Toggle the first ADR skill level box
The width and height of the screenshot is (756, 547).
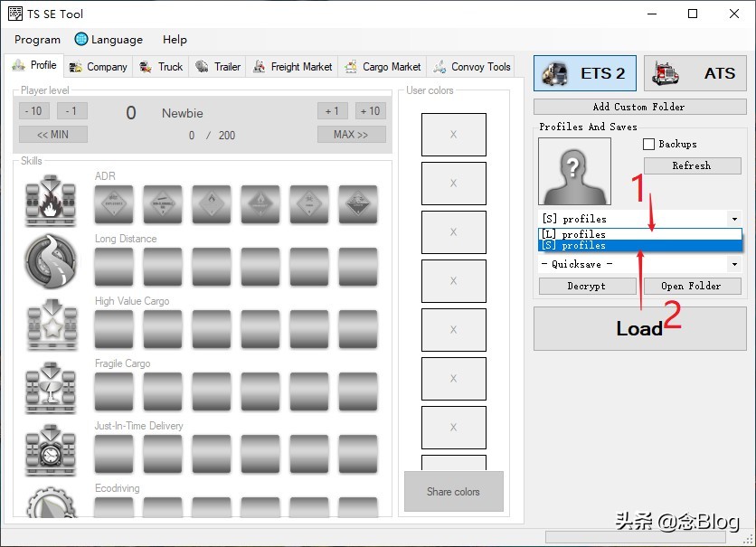(114, 204)
